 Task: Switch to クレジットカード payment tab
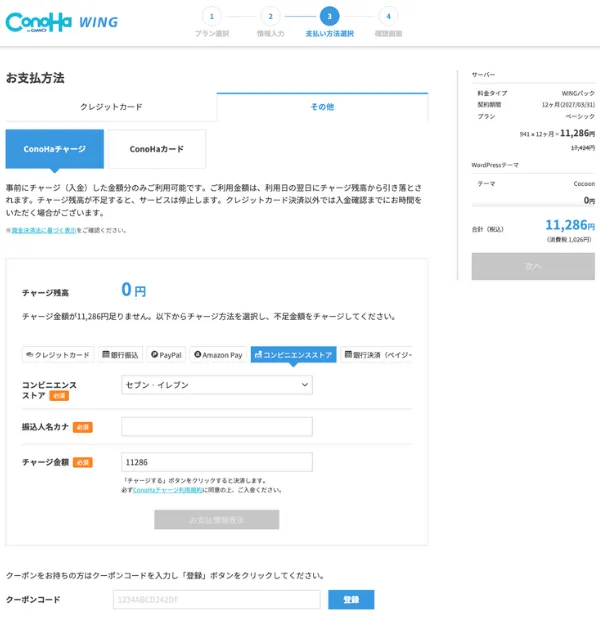pyautogui.click(x=110, y=107)
